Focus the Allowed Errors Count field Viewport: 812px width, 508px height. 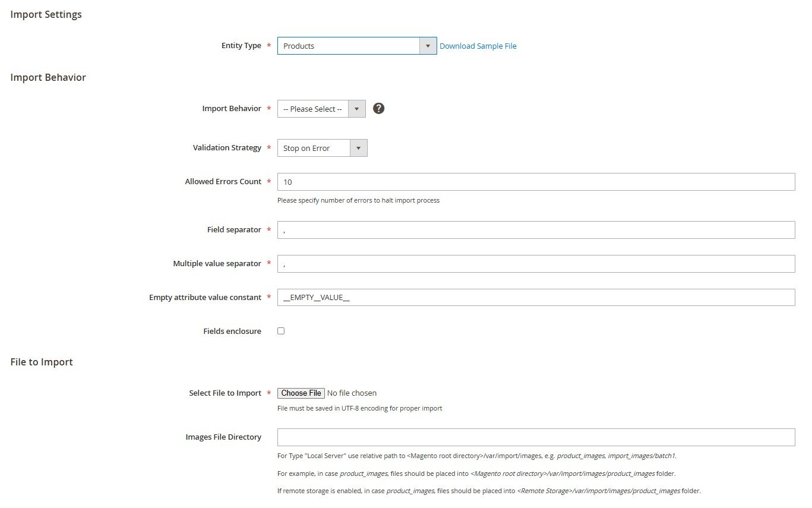536,182
